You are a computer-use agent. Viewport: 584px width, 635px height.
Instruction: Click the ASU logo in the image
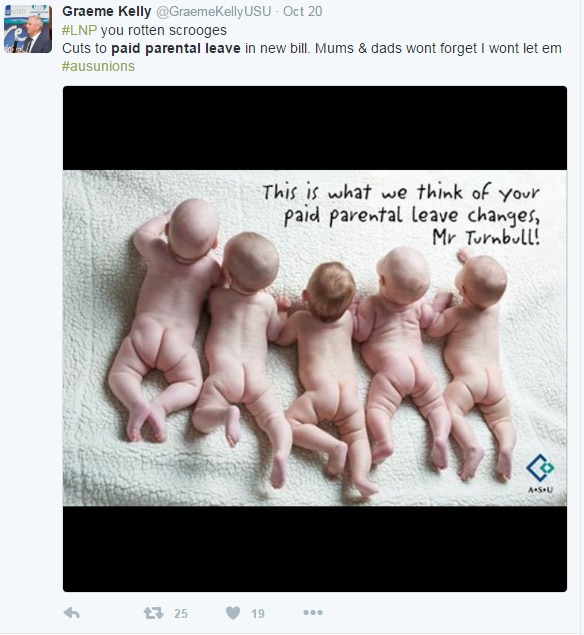tap(540, 473)
